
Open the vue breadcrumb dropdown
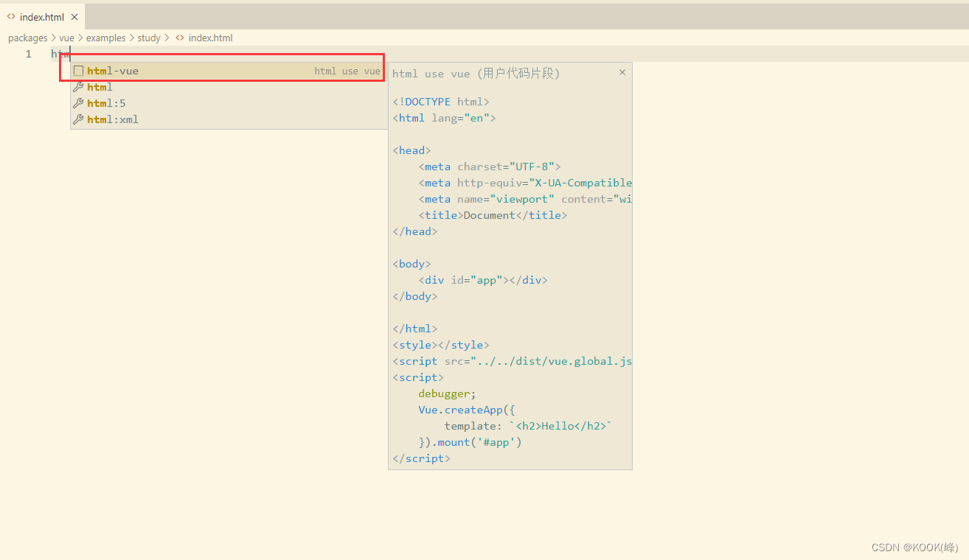pos(66,38)
